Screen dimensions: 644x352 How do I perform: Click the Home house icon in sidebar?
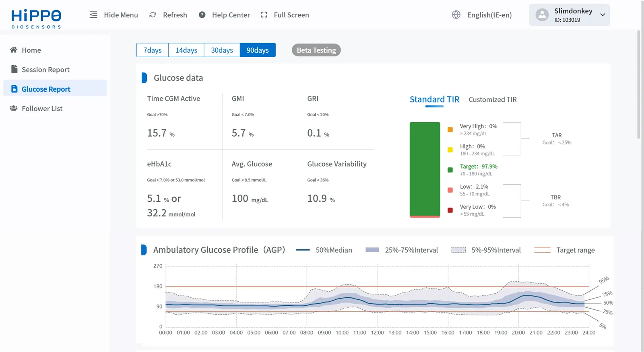pyautogui.click(x=14, y=50)
